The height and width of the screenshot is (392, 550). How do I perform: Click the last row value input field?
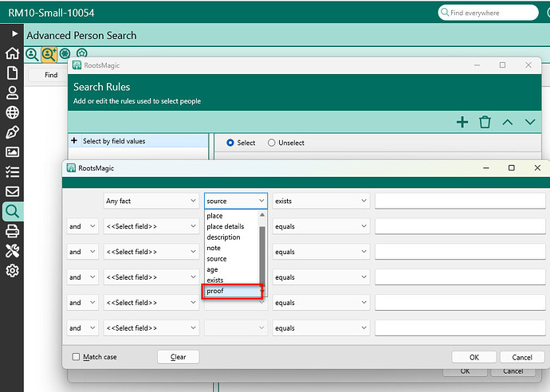tap(460, 327)
